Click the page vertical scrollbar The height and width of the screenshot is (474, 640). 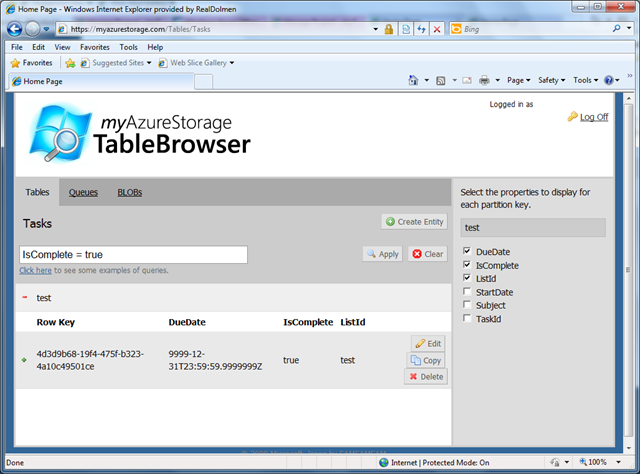(629, 269)
